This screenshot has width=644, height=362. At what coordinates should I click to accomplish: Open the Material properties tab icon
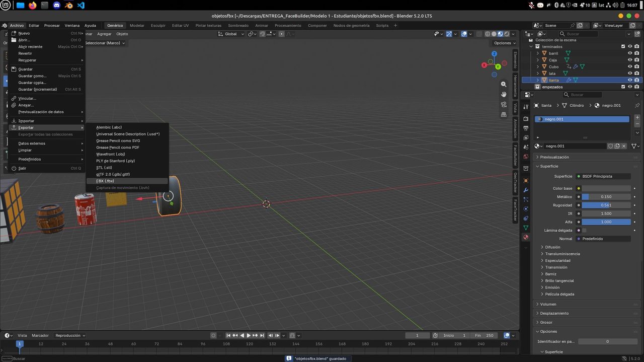(526, 237)
